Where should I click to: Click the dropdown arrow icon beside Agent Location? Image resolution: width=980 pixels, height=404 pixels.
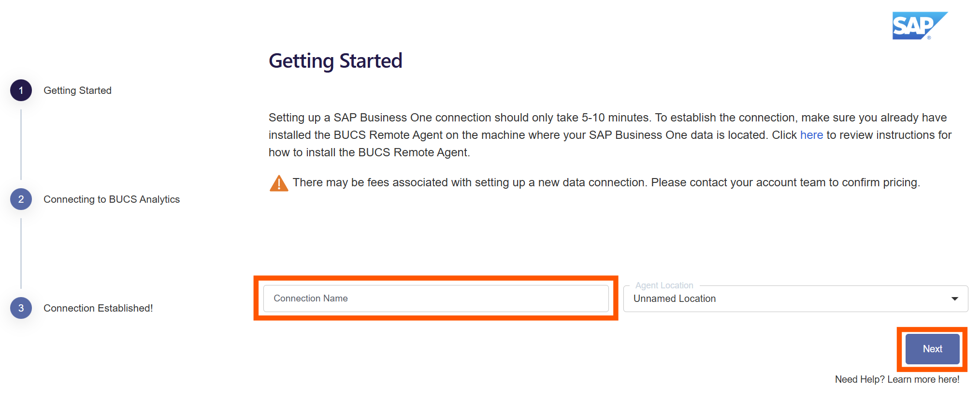[954, 299]
